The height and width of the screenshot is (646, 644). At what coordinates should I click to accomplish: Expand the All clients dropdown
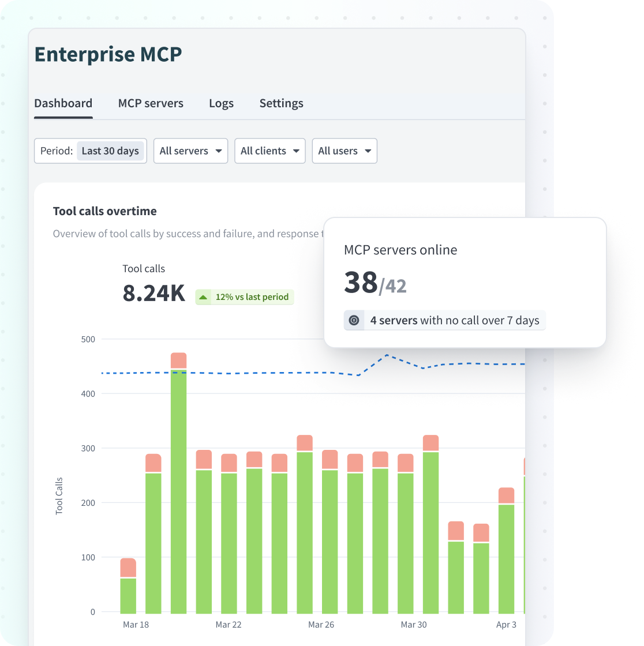click(x=269, y=151)
